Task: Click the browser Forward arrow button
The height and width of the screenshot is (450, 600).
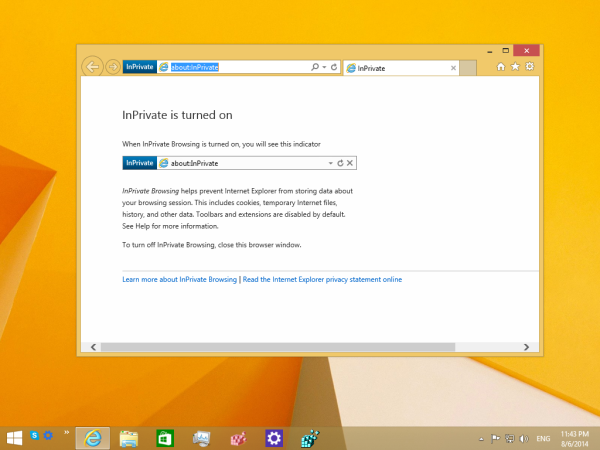Action: pyautogui.click(x=113, y=67)
